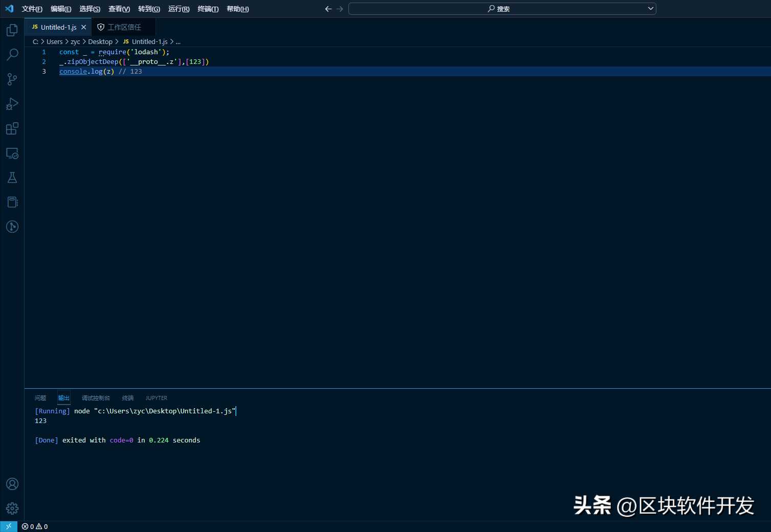Switch to the 输出 panel tab
The width and height of the screenshot is (771, 532).
click(x=63, y=398)
